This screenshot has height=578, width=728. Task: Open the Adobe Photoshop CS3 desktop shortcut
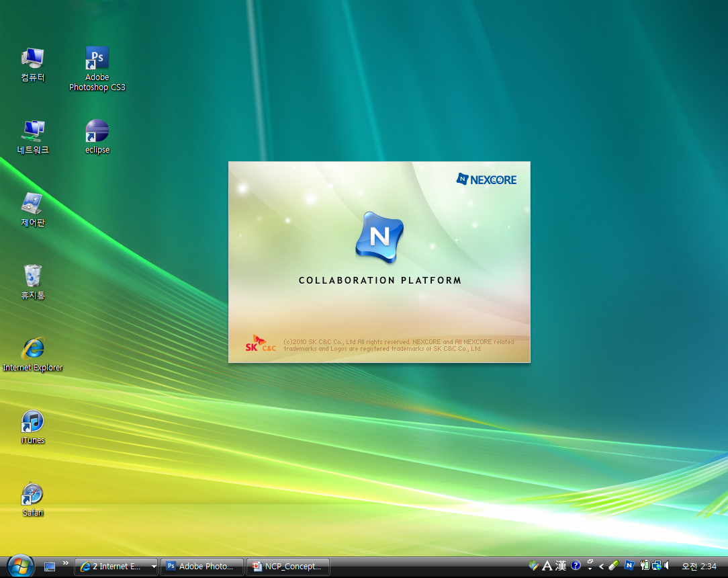click(x=97, y=69)
